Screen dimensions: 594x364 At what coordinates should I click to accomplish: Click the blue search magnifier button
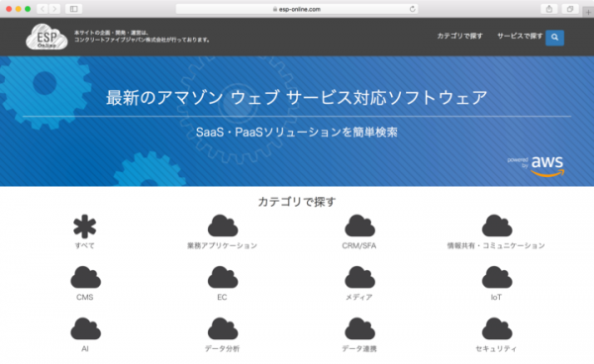click(554, 38)
